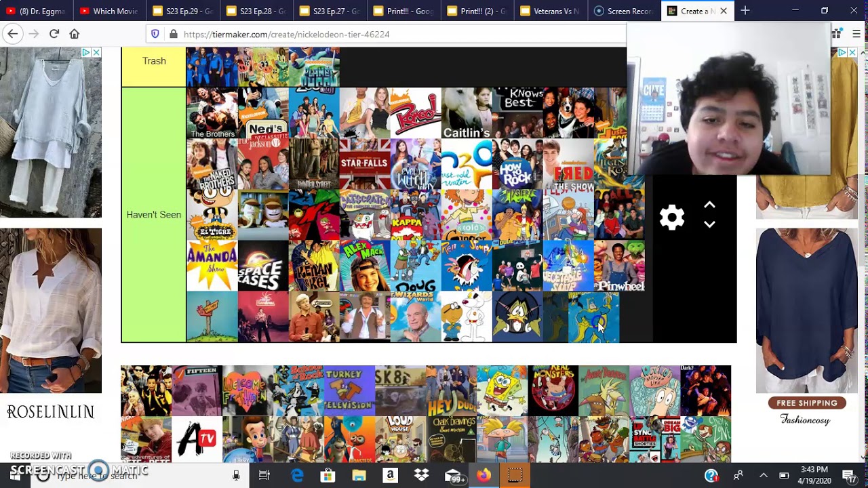Open Dropbox from the taskbar
The image size is (868, 488).
pos(421,476)
